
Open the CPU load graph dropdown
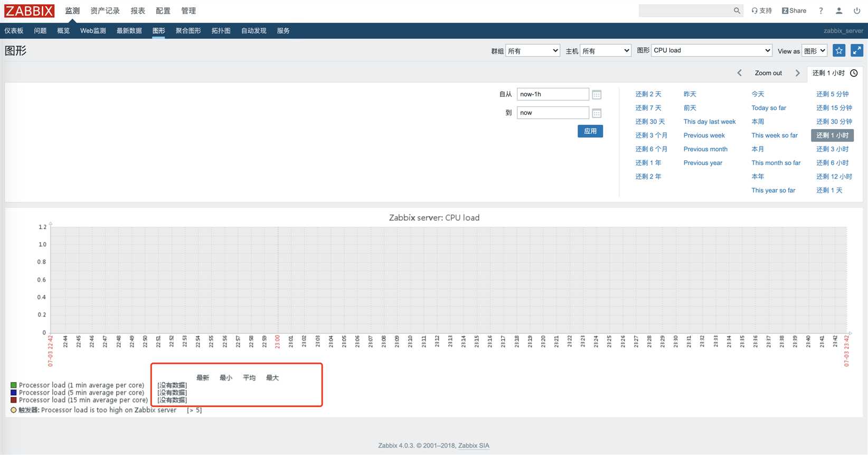pos(712,50)
